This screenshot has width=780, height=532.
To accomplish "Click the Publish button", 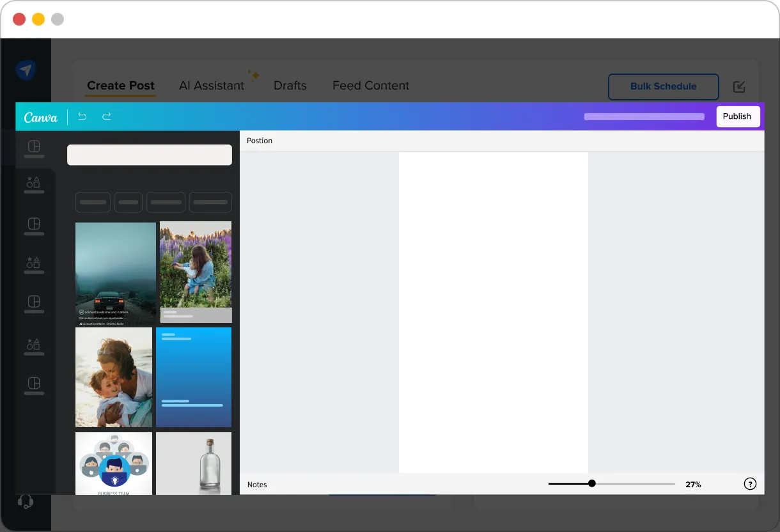I will tap(737, 116).
